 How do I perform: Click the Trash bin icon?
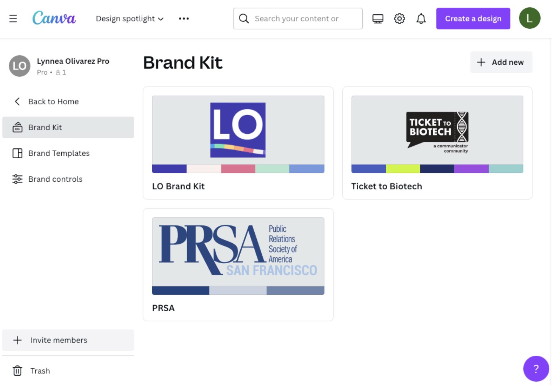pos(18,371)
